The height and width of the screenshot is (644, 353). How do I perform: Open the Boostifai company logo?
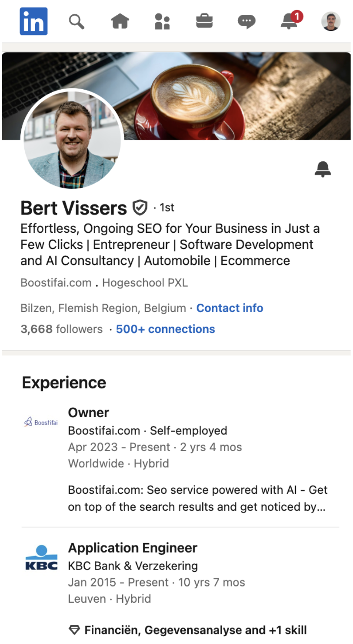coord(41,422)
